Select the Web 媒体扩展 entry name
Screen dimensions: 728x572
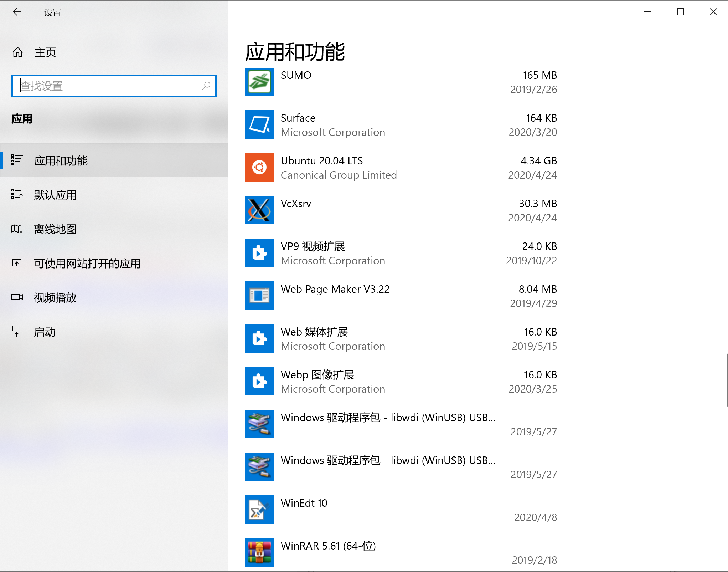[314, 332]
